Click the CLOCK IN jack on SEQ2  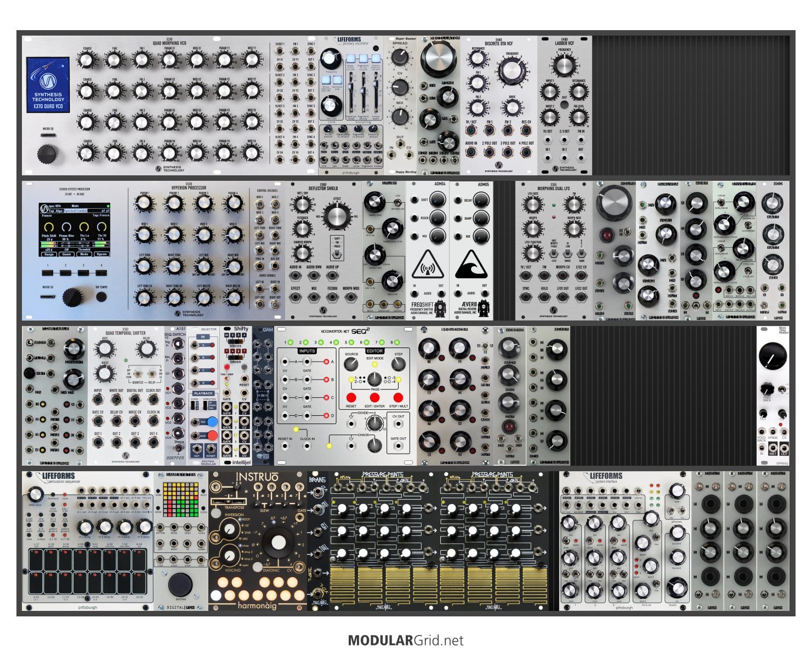coord(308,445)
